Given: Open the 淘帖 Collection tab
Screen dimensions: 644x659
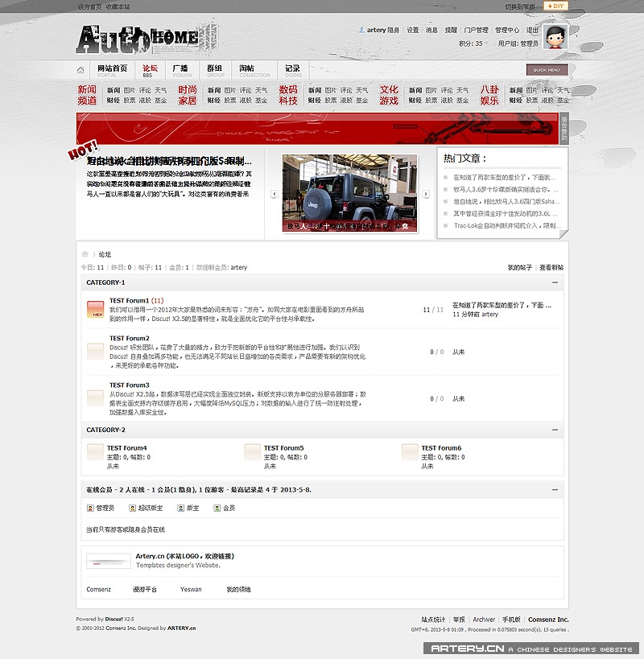Looking at the screenshot, I should [254, 70].
